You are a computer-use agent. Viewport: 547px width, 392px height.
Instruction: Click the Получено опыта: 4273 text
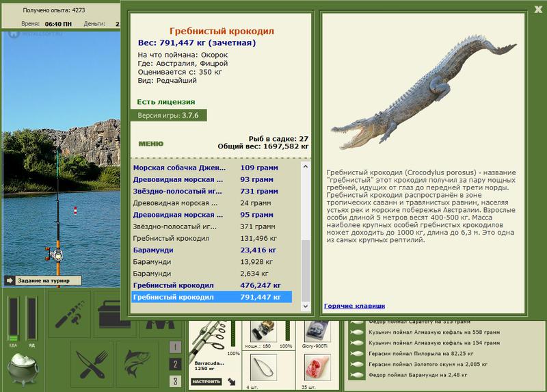[x=54, y=10]
